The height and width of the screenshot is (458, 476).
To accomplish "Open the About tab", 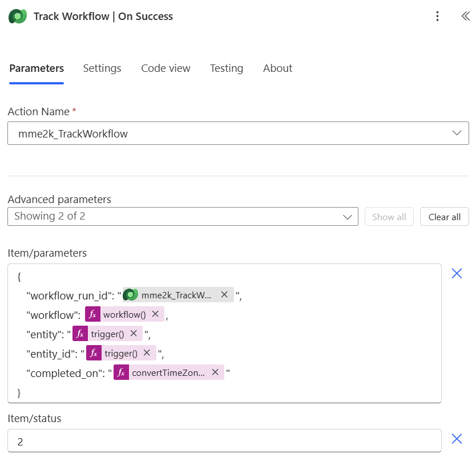I will tap(277, 68).
